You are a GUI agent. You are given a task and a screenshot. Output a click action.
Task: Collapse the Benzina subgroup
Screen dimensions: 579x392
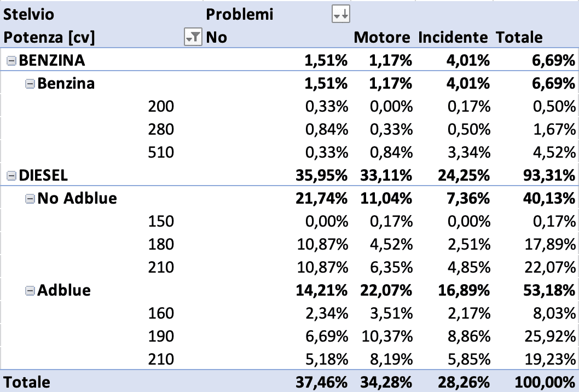coord(30,84)
